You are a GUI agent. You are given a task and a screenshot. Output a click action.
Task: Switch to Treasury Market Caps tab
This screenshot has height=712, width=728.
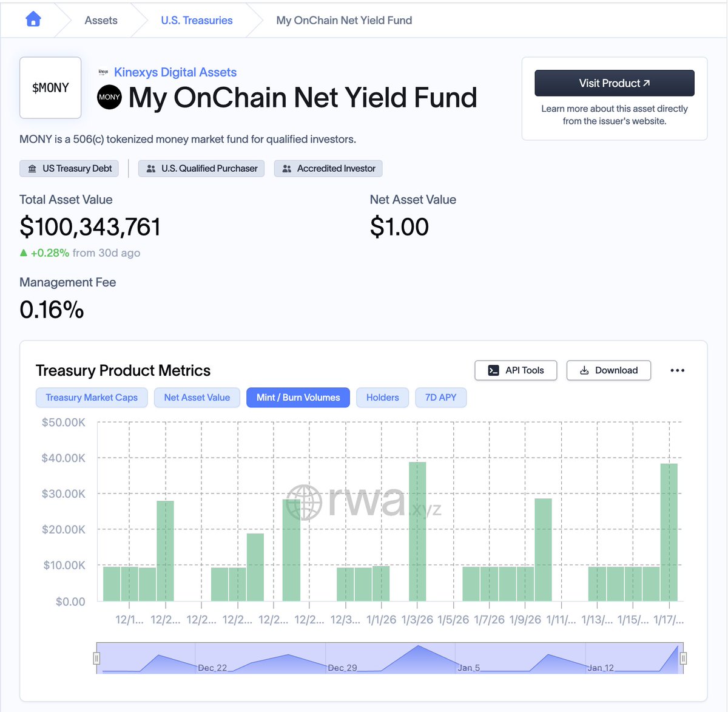[x=92, y=398]
